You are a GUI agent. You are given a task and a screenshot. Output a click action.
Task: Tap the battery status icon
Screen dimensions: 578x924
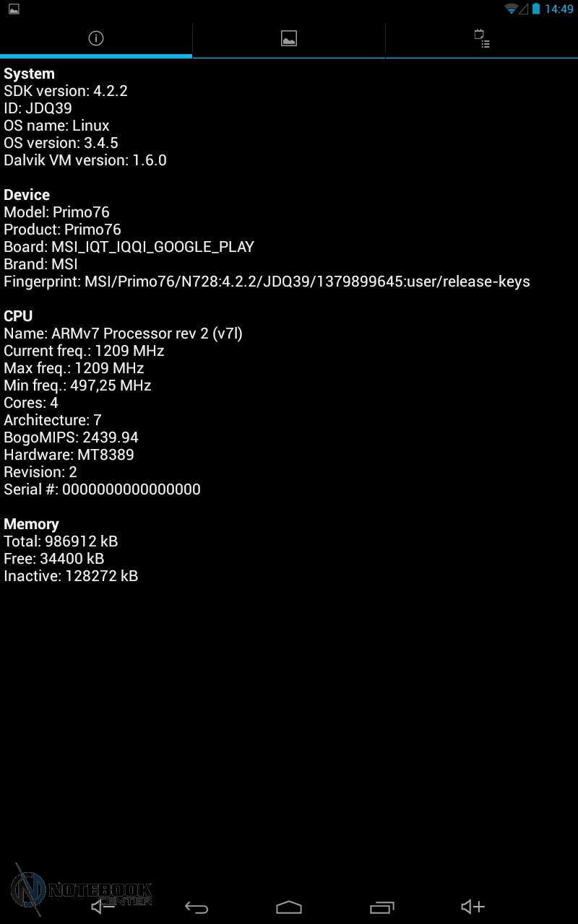536,9
